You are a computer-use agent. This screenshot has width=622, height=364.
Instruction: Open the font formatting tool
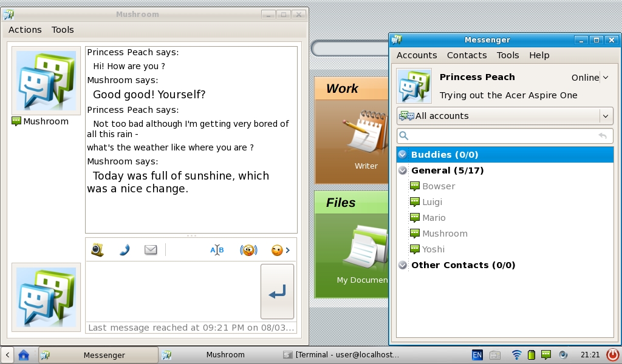[217, 250]
